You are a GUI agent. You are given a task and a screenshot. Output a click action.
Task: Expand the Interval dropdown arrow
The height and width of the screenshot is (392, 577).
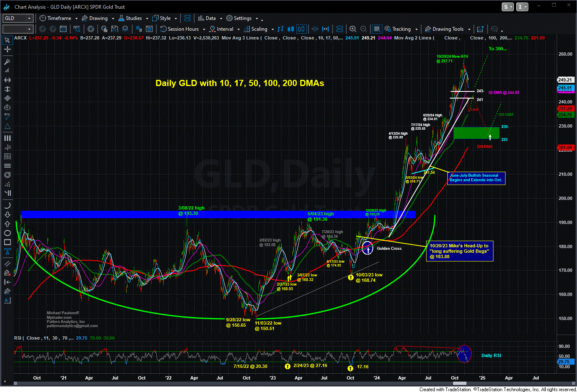(238, 30)
